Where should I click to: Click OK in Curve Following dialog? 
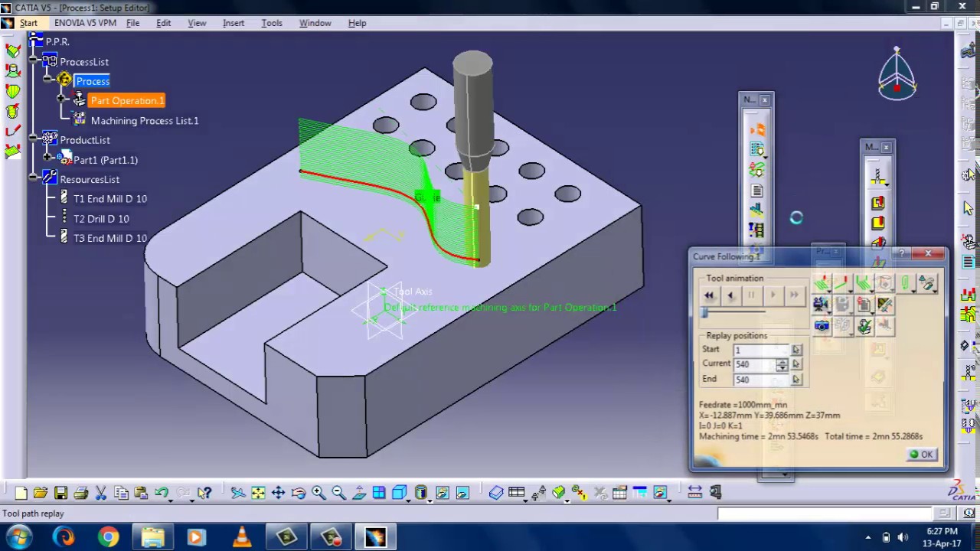pos(920,455)
